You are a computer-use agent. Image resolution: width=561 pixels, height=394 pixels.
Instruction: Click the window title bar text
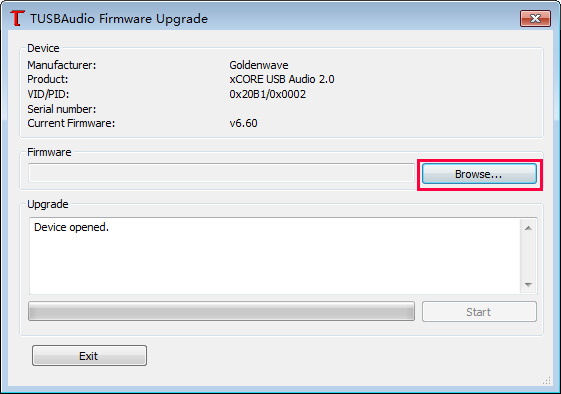[x=119, y=19]
